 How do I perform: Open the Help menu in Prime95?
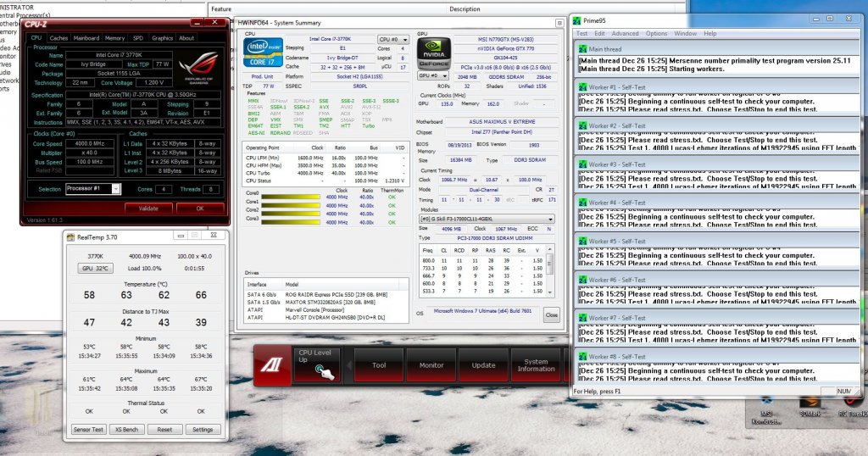pyautogui.click(x=710, y=34)
